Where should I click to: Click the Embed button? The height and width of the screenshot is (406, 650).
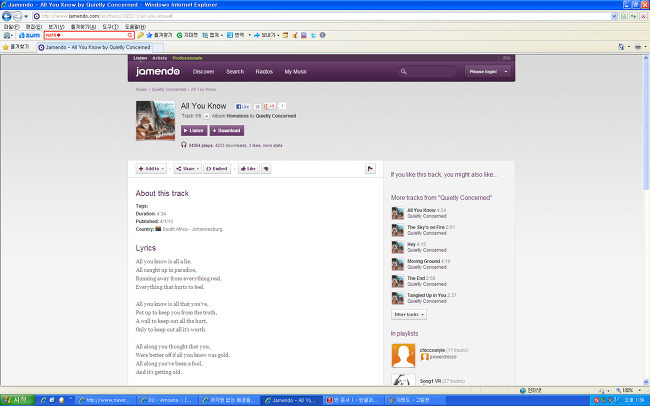(x=217, y=169)
